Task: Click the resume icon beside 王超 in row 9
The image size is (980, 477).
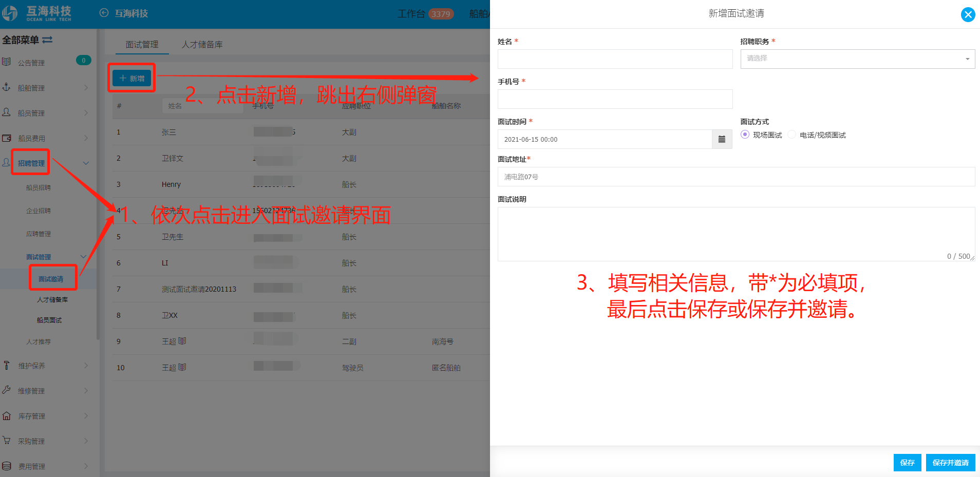Action: click(x=182, y=341)
